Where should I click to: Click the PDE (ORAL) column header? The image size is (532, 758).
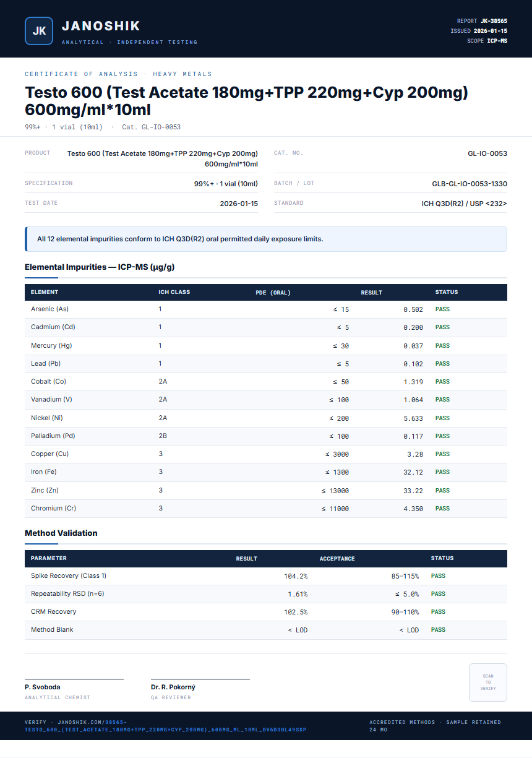pyautogui.click(x=273, y=293)
